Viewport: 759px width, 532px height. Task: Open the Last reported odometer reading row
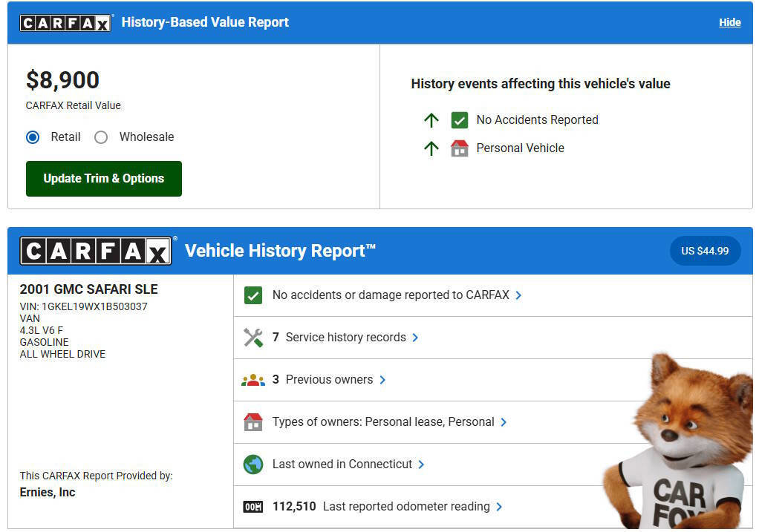(406, 507)
